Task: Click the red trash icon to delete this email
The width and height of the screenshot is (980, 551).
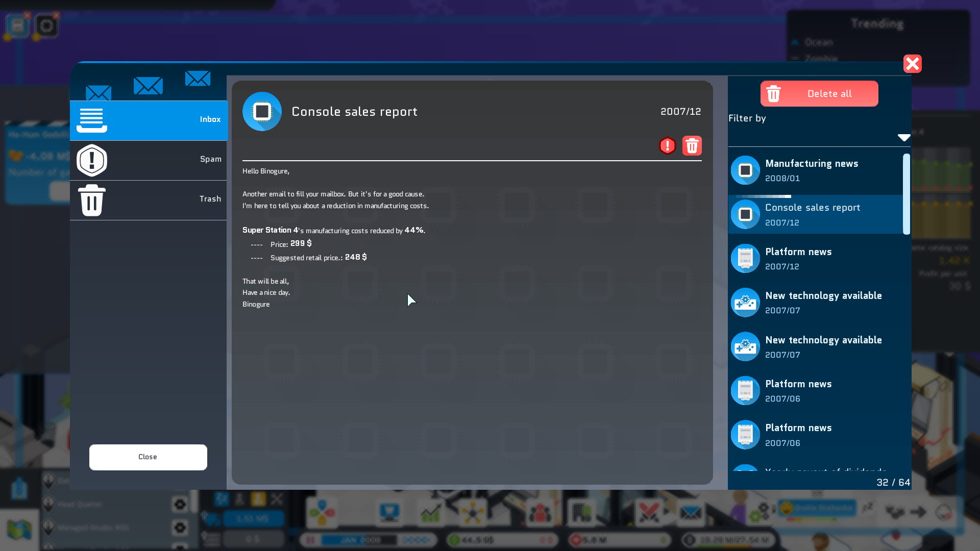Action: (x=692, y=146)
